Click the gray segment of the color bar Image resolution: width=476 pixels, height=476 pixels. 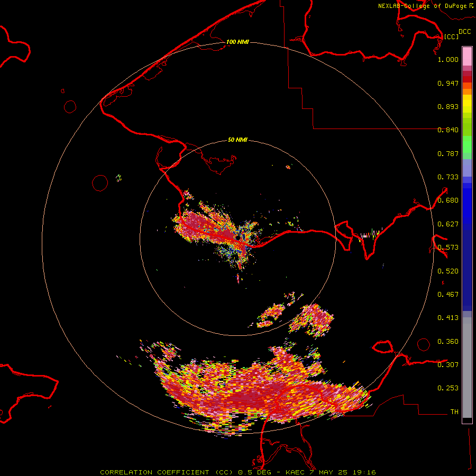tap(467, 368)
